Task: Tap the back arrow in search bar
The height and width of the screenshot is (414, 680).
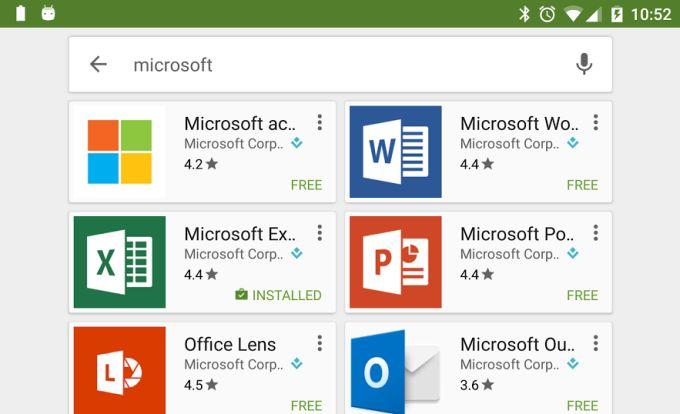Action: 98,65
